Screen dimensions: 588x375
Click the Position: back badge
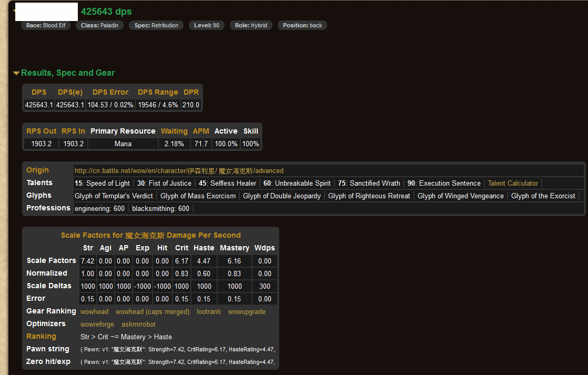pos(302,25)
